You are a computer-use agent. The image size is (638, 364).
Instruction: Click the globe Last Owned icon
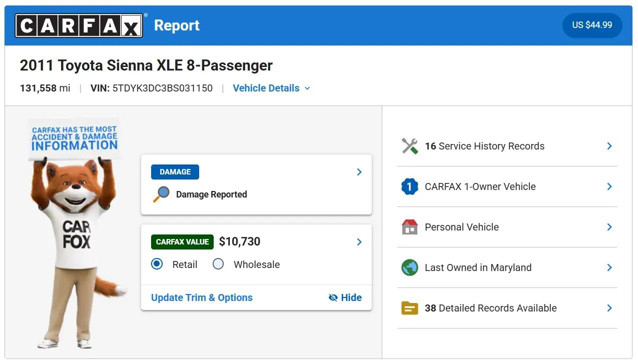409,267
